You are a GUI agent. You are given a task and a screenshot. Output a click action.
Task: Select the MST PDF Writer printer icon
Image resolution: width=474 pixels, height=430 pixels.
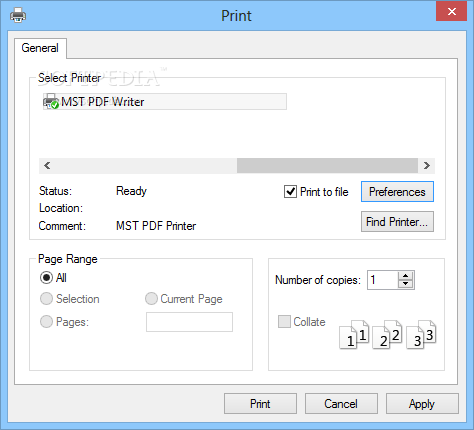(x=51, y=101)
